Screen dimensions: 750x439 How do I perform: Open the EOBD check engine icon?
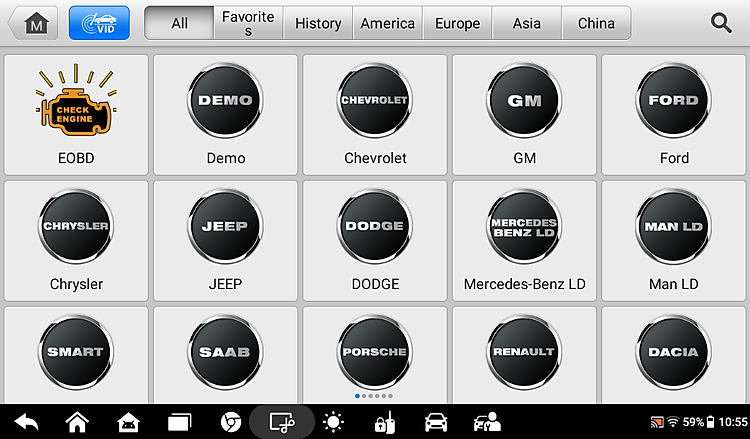tap(76, 99)
